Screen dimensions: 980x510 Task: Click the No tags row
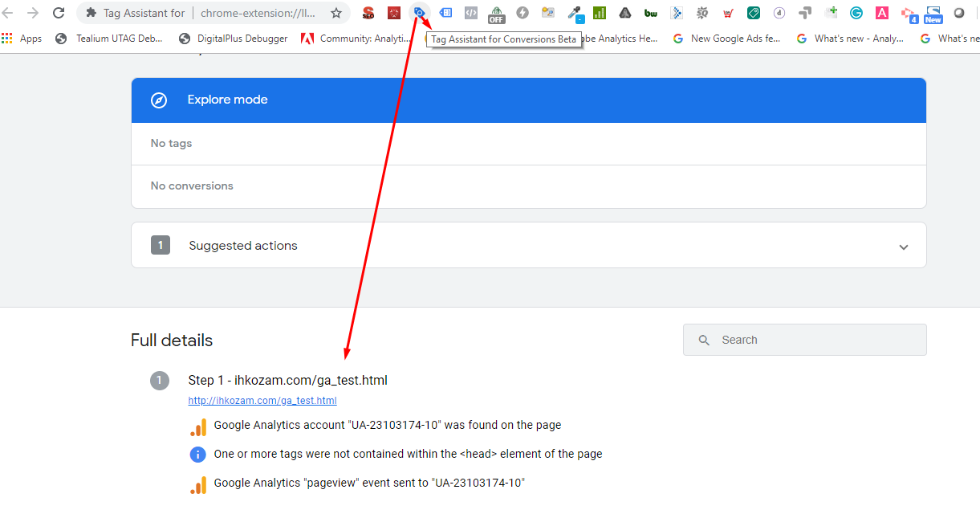click(529, 144)
